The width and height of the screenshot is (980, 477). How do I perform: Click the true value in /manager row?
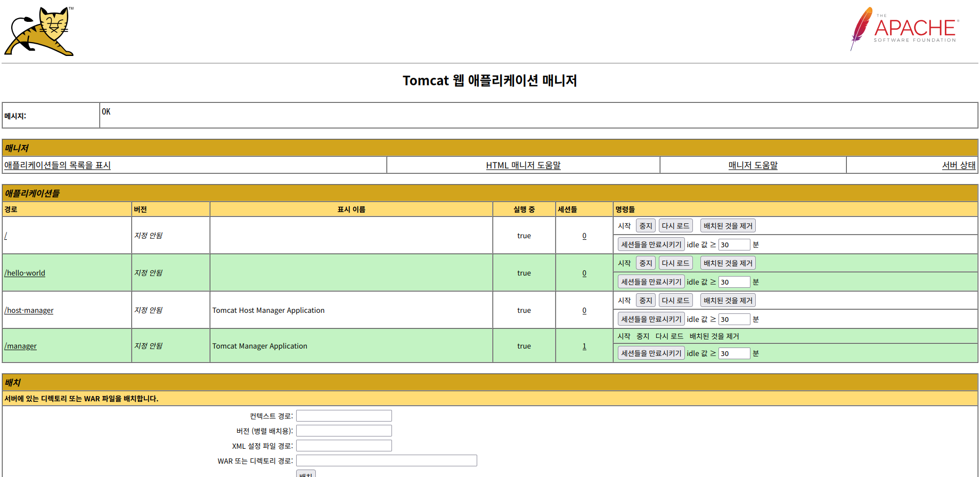(x=524, y=346)
